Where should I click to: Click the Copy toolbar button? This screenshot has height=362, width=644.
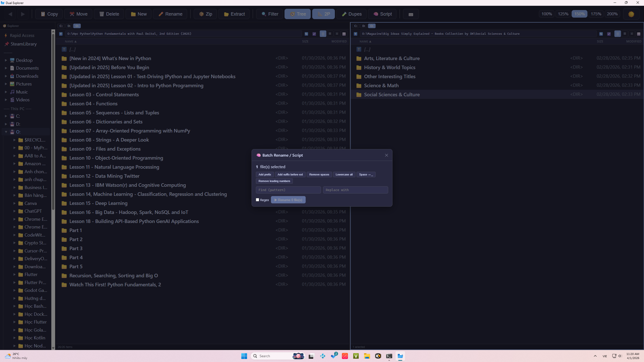49,14
